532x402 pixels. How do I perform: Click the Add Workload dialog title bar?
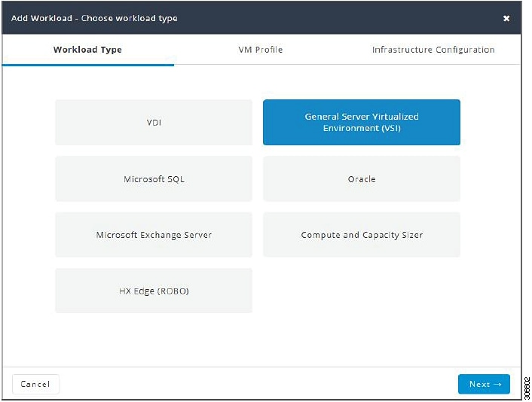click(261, 18)
